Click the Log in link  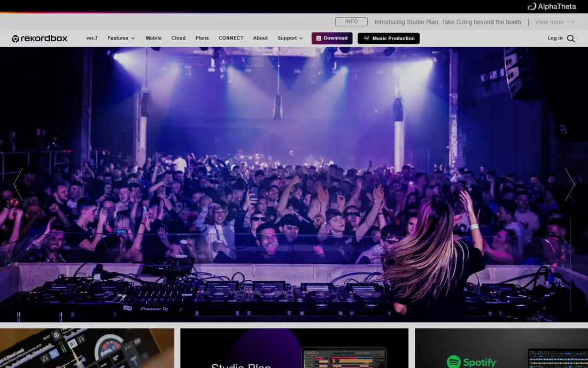[555, 38]
